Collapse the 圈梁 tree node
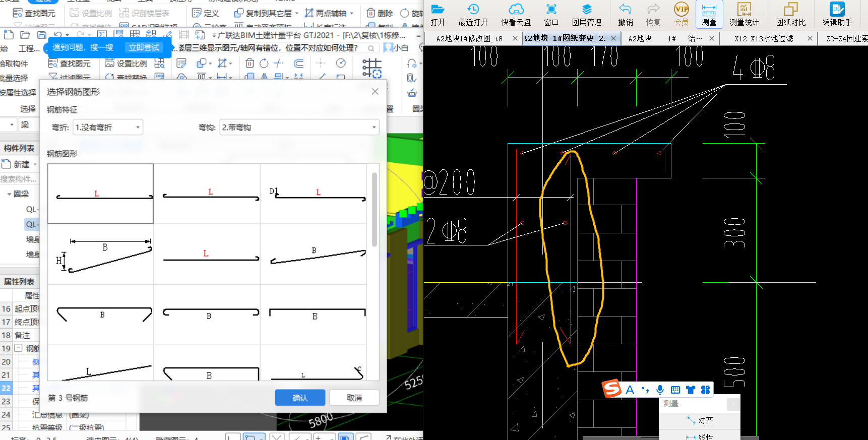This screenshot has height=440, width=868. pos(9,194)
